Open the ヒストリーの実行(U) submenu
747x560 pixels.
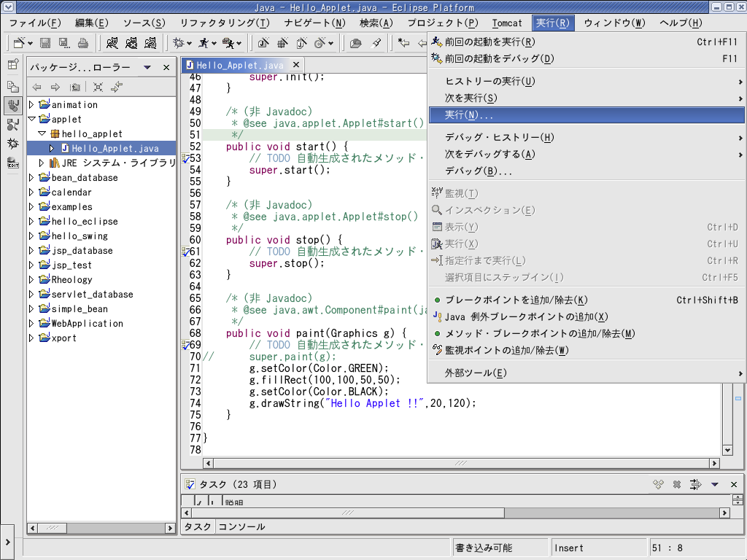587,82
